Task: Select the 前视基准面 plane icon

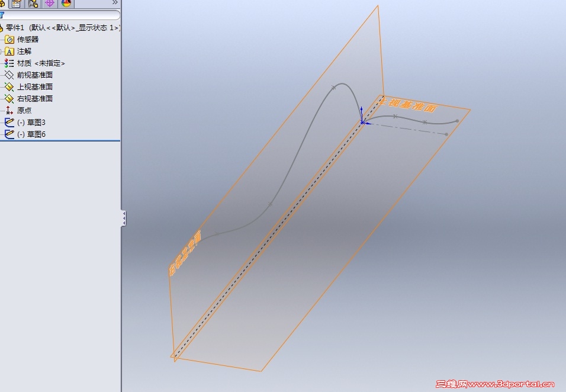Action: [x=9, y=75]
